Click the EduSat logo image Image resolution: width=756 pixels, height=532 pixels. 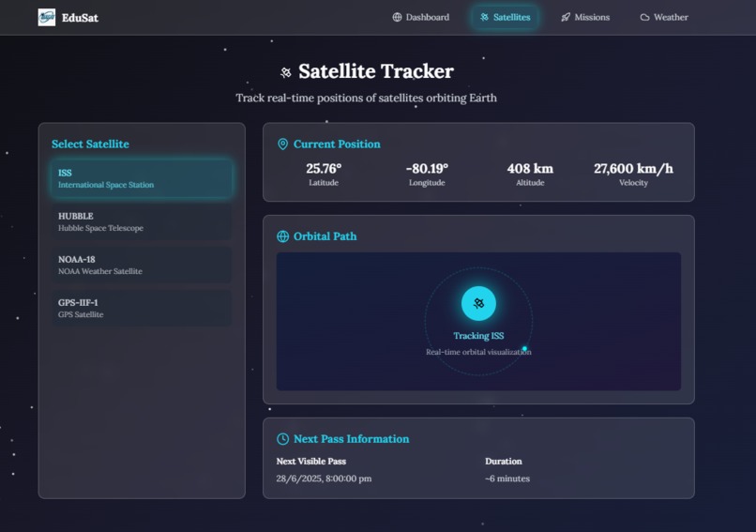tap(47, 18)
